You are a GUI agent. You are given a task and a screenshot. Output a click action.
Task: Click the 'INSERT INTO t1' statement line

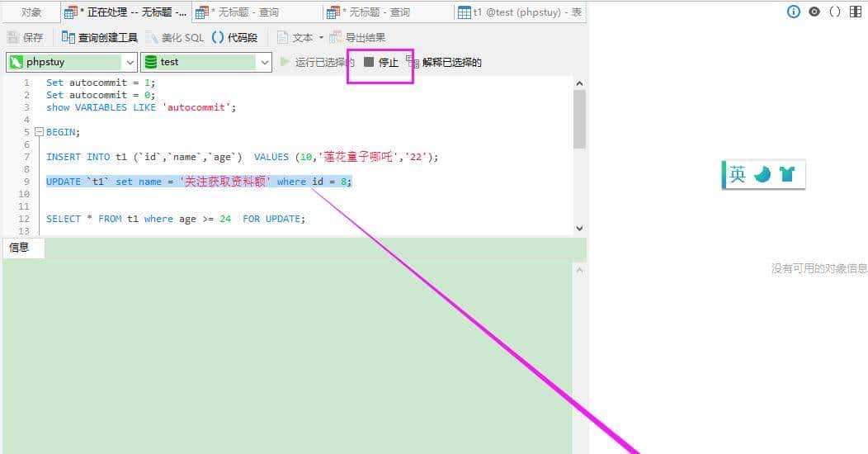(x=242, y=157)
